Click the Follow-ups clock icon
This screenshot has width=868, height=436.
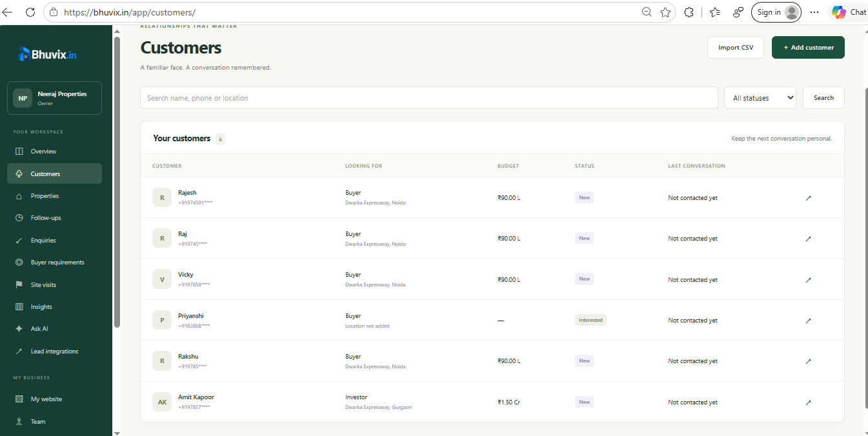[19, 218]
